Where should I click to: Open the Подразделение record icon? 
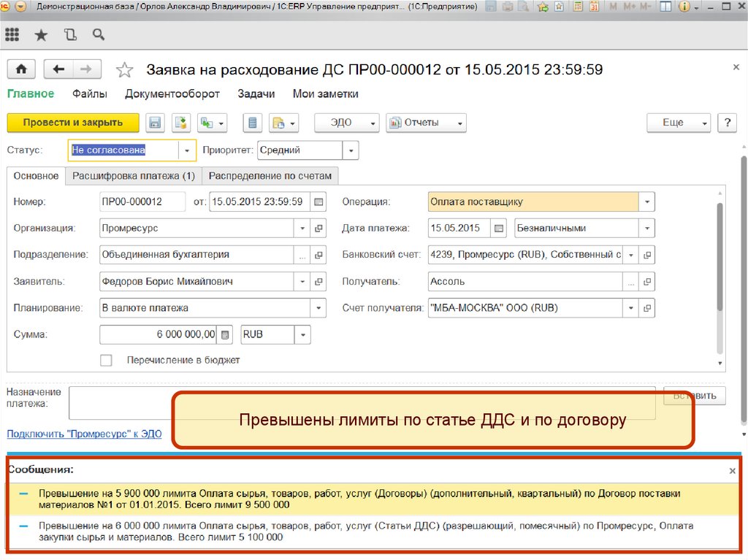(318, 256)
